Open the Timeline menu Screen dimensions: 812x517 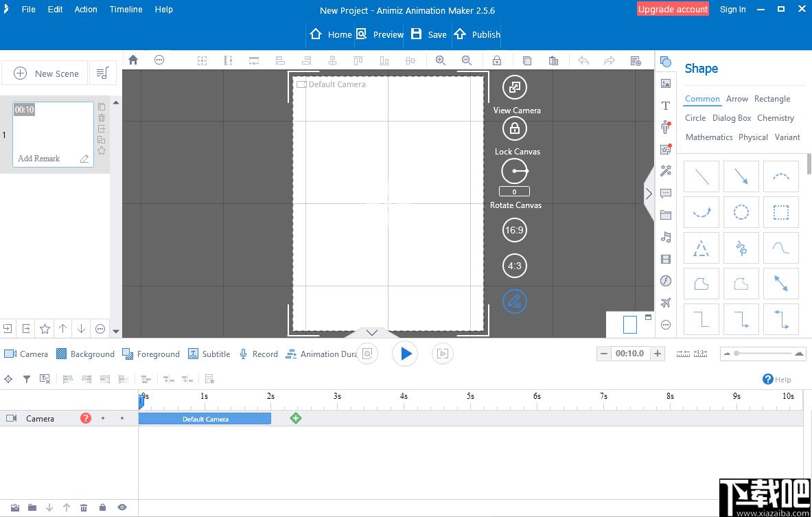126,10
